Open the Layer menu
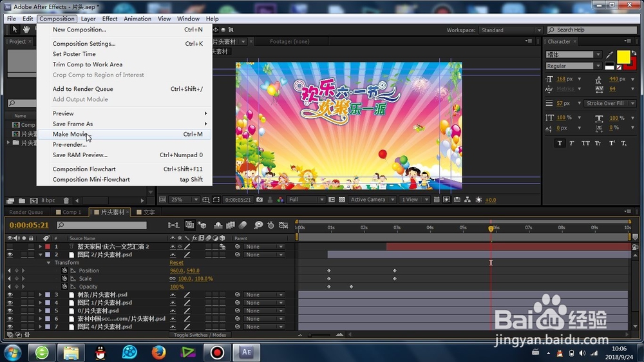The height and width of the screenshot is (362, 644). [x=88, y=19]
